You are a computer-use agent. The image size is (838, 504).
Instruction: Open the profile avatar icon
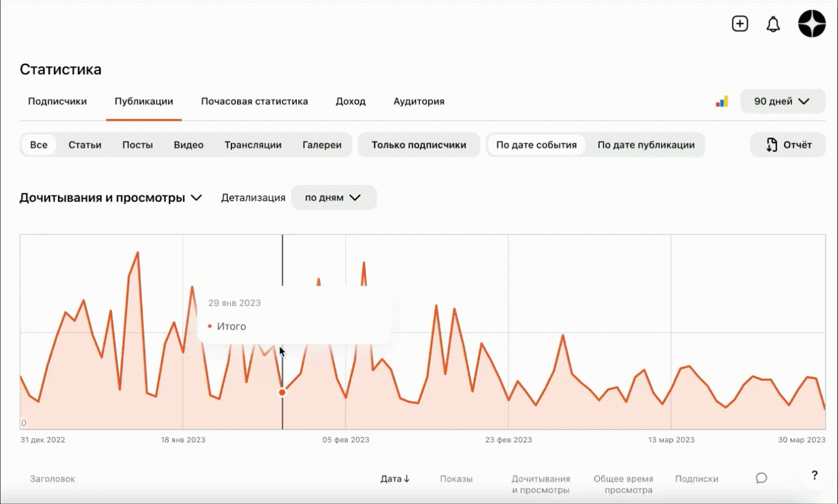[812, 23]
